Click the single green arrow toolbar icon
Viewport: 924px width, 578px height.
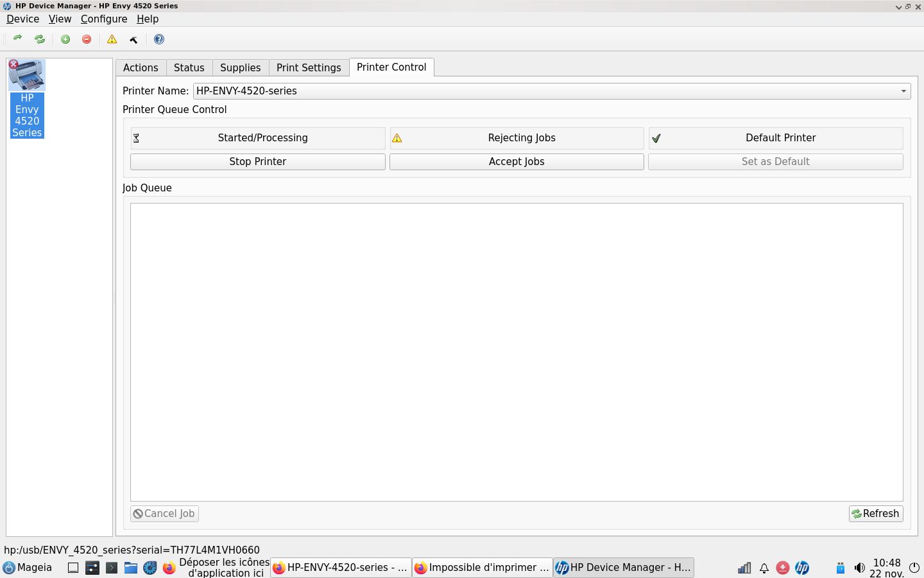pos(18,39)
